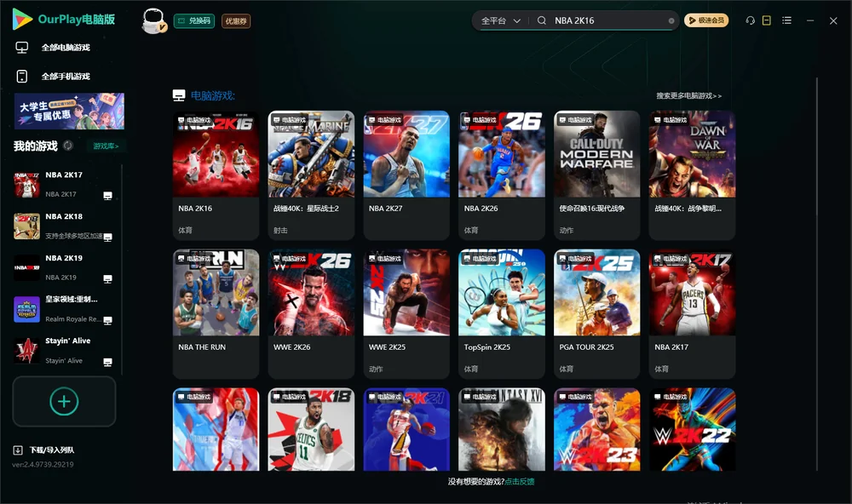
Task: Open the NBA 2K16 game card
Action: 216,175
